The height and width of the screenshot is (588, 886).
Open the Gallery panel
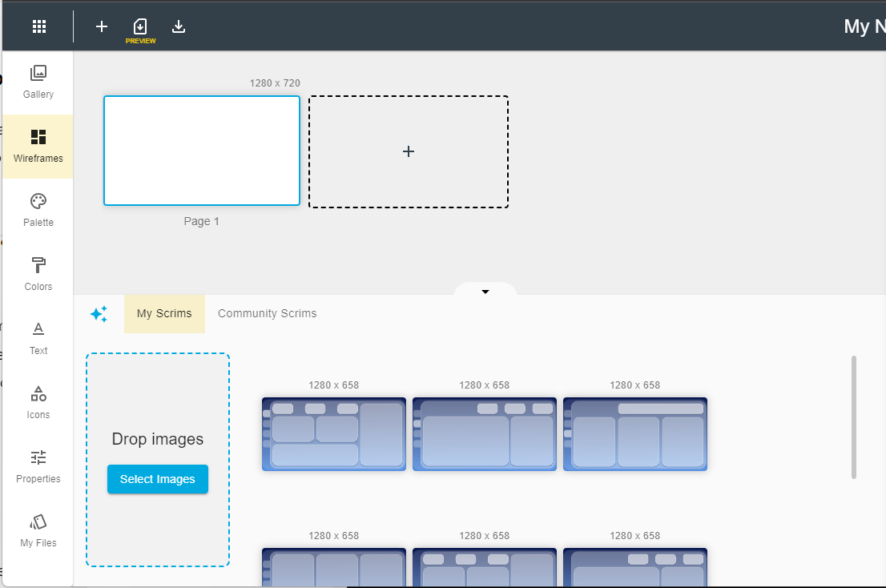[38, 83]
